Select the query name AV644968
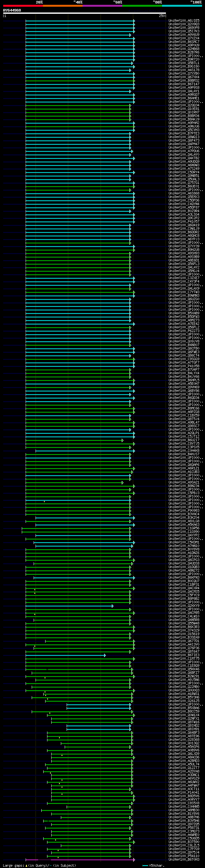This screenshot has width=205, height=868. click(x=12, y=11)
